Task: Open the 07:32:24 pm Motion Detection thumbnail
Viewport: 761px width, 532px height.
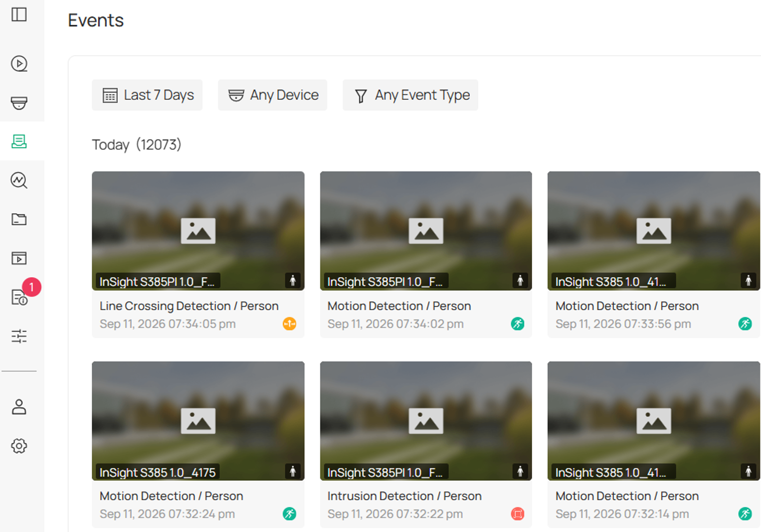Action: [x=198, y=421]
